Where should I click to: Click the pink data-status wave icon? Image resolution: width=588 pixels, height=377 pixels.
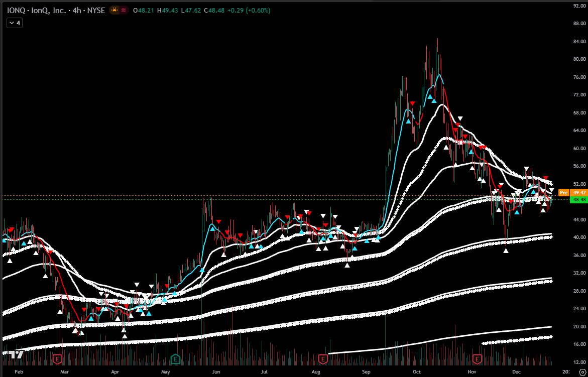(x=124, y=10)
